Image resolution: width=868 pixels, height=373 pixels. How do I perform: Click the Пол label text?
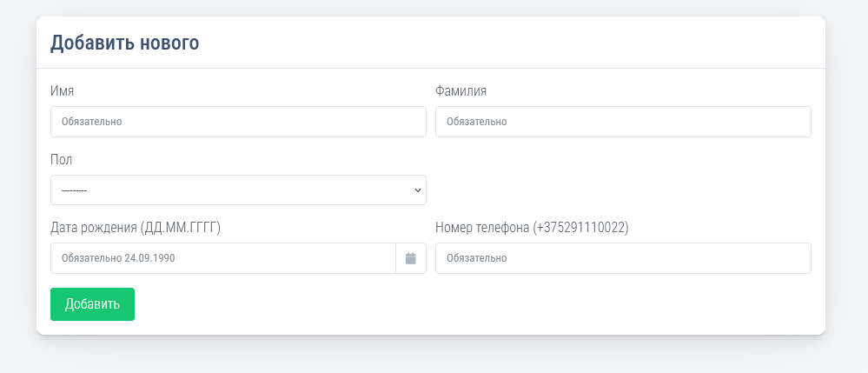[x=62, y=159]
